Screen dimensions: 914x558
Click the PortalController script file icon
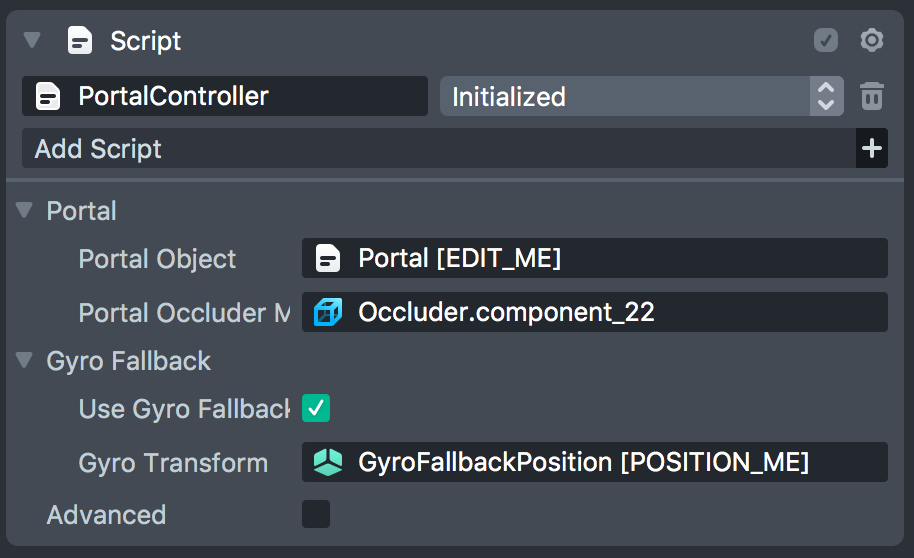pyautogui.click(x=47, y=97)
